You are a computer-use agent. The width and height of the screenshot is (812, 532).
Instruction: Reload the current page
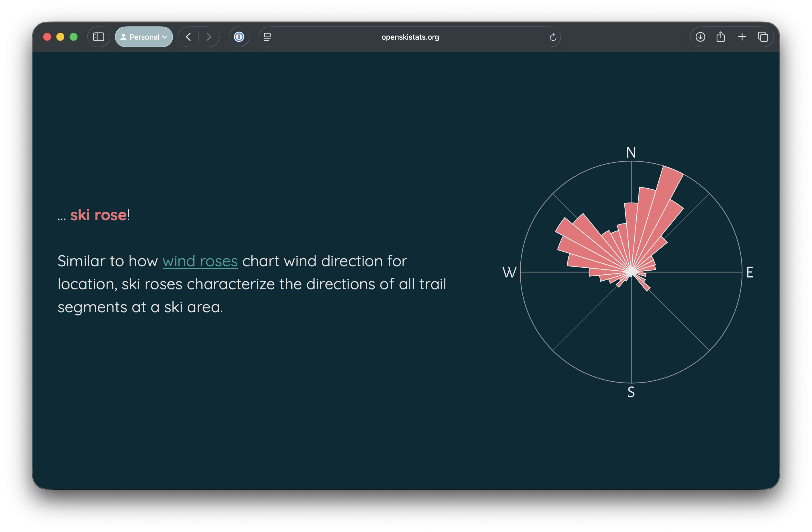[553, 37]
